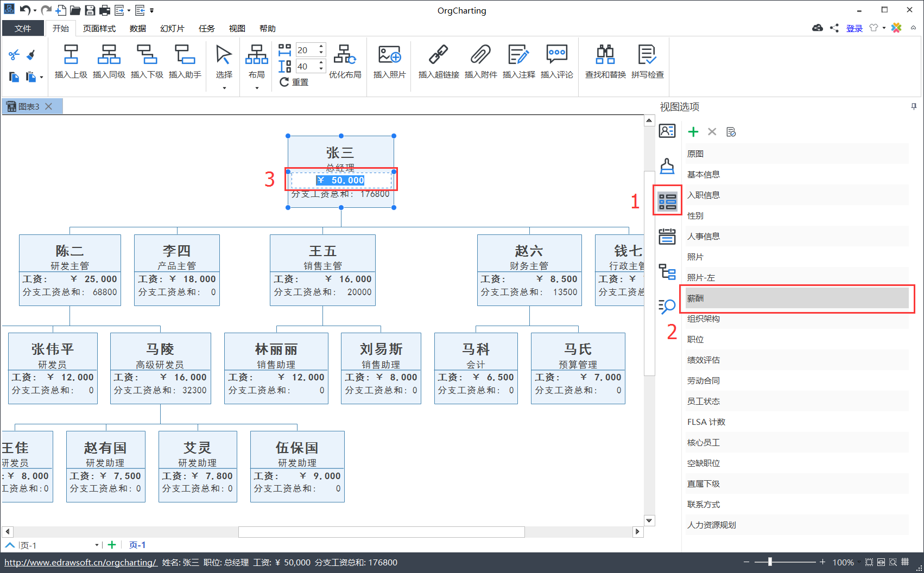924x573 pixels.
Task: Increase horizontal spacing value 20
Action: click(x=321, y=47)
